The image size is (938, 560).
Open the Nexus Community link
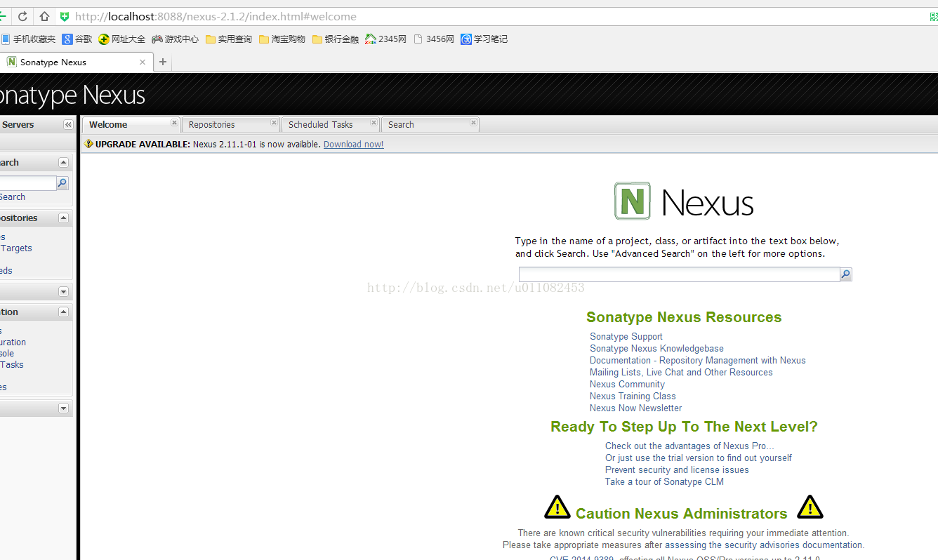[627, 384]
